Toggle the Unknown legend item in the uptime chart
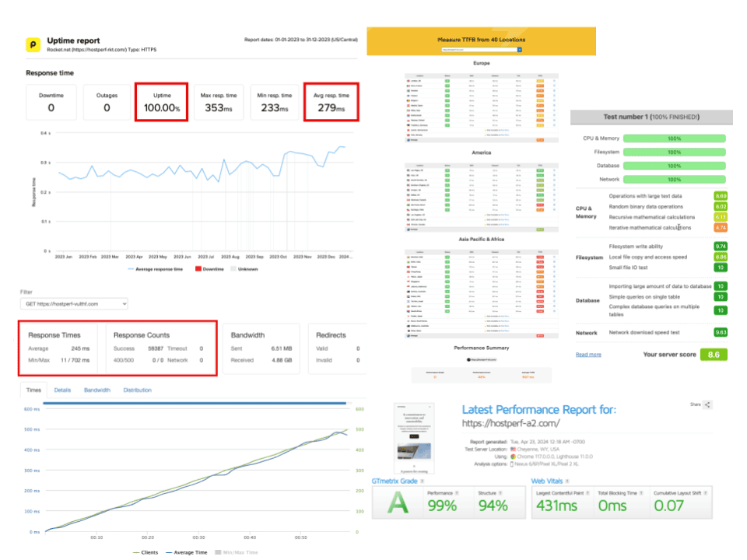 (x=244, y=270)
